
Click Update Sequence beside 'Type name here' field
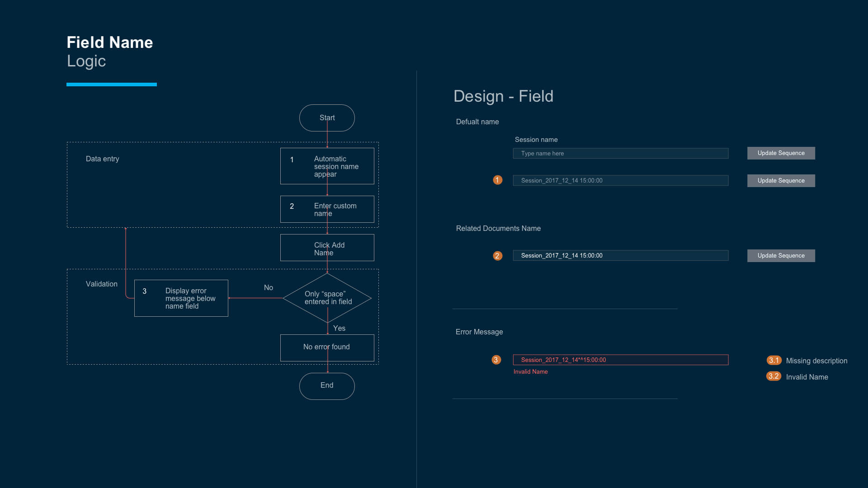click(781, 153)
